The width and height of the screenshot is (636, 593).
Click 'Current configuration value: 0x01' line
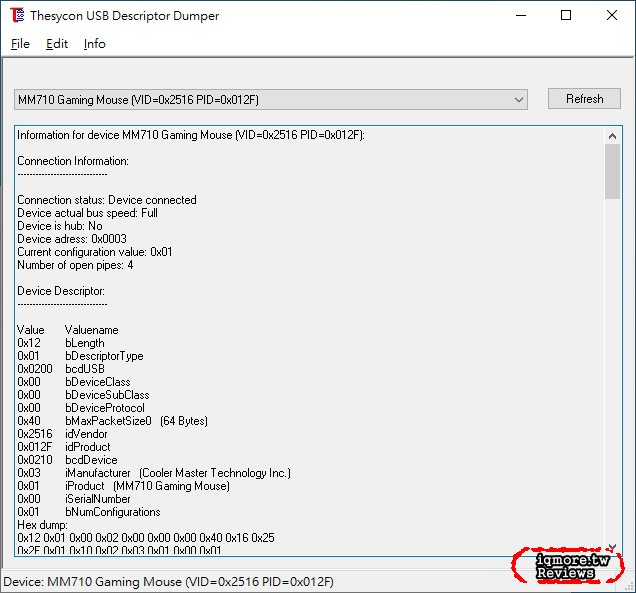coord(95,252)
